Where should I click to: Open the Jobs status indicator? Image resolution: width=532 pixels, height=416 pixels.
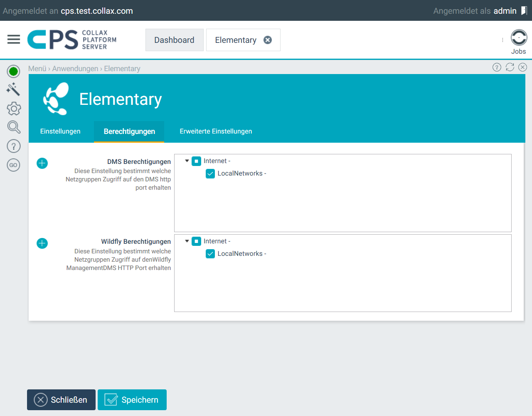pos(519,37)
